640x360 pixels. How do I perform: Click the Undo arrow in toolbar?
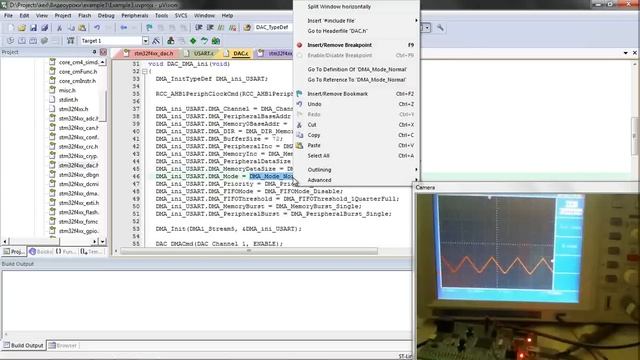click(97, 28)
